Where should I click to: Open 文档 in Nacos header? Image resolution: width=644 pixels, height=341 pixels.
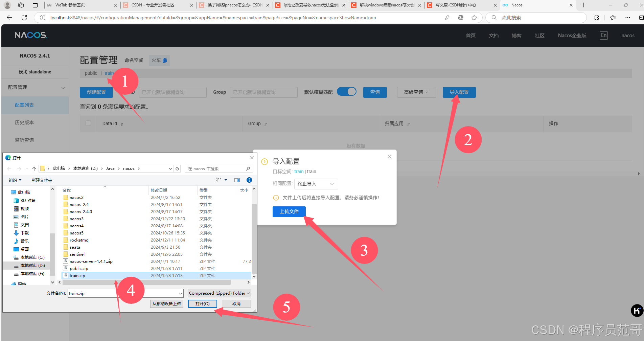point(493,36)
